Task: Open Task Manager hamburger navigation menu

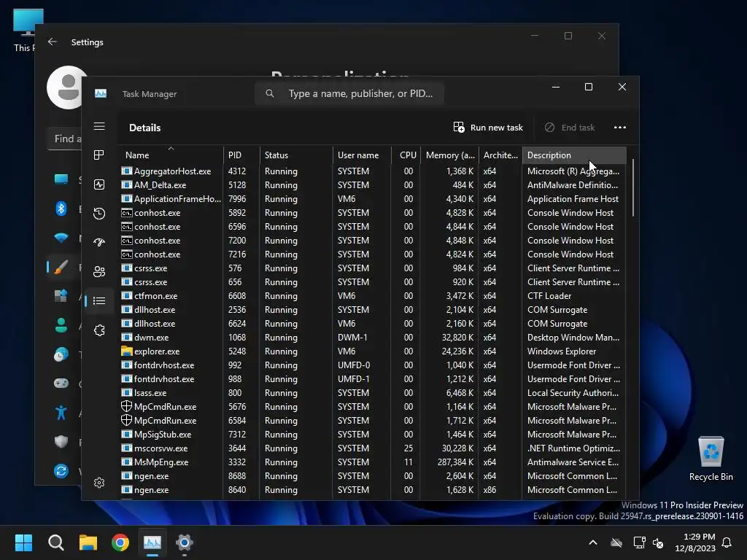Action: pos(99,126)
